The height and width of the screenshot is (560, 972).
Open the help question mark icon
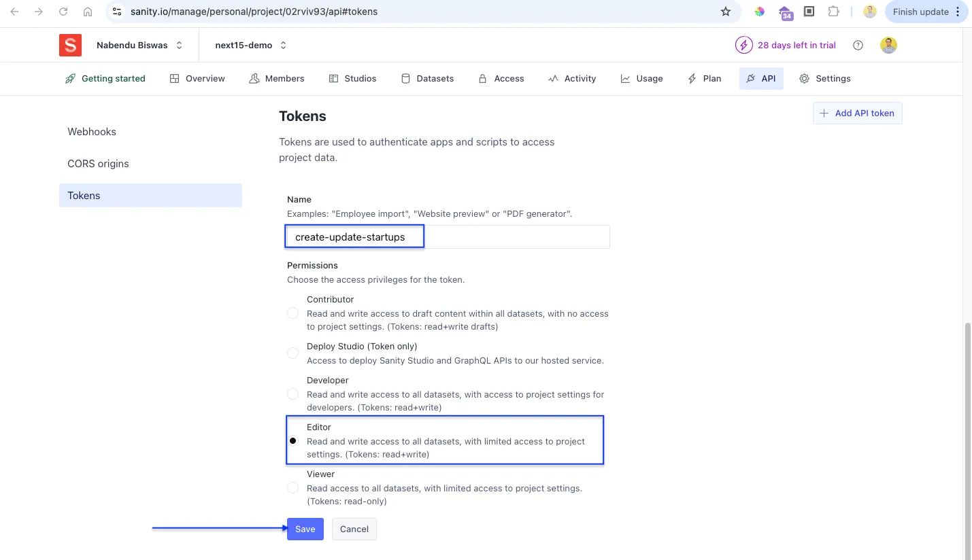(x=858, y=45)
